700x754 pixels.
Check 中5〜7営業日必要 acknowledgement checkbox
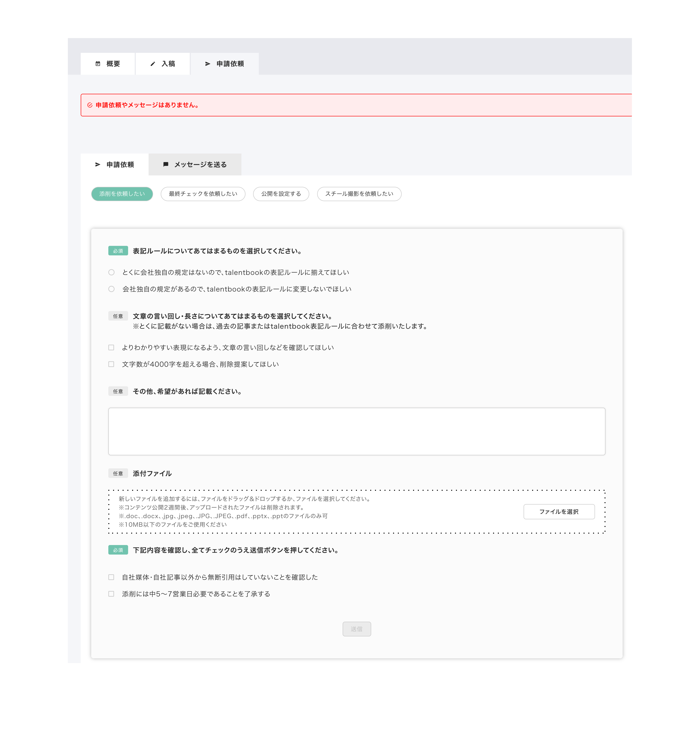click(x=111, y=594)
